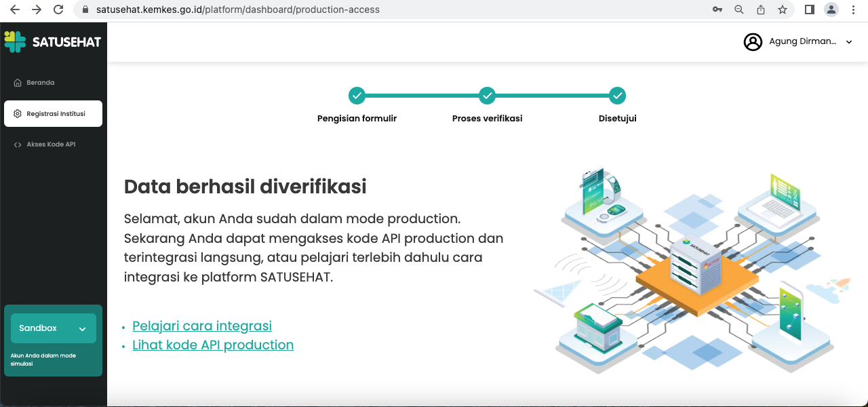868x407 pixels.
Task: Click the Registrasi Institusi gear icon
Action: pos(18,114)
